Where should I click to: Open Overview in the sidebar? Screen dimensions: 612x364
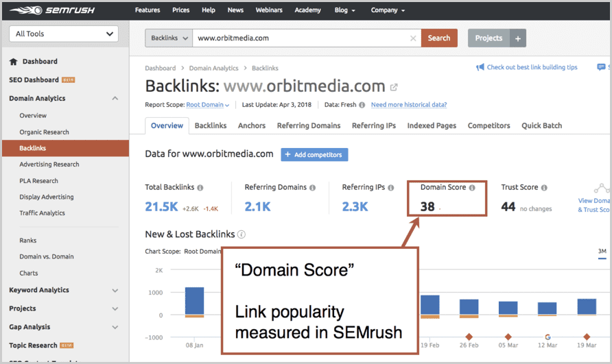tap(33, 116)
